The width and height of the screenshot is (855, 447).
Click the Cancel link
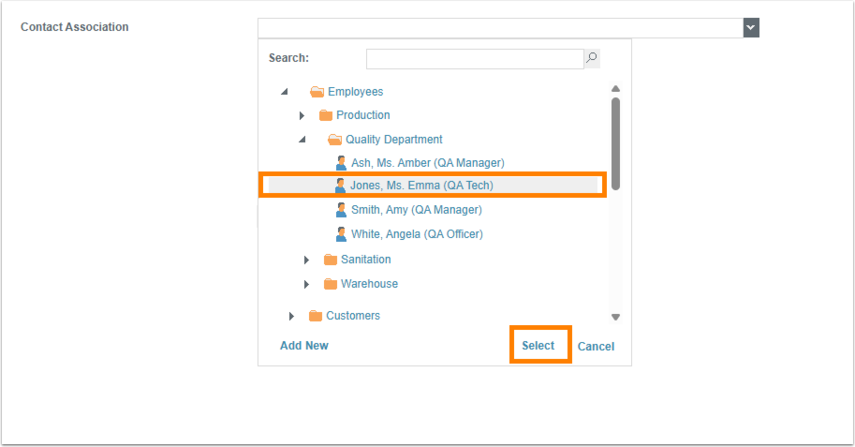click(596, 347)
